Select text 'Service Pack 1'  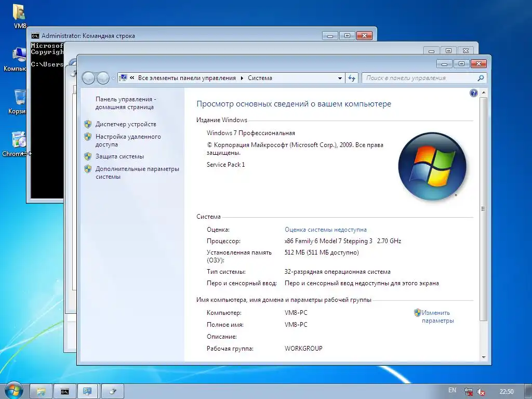click(x=225, y=165)
